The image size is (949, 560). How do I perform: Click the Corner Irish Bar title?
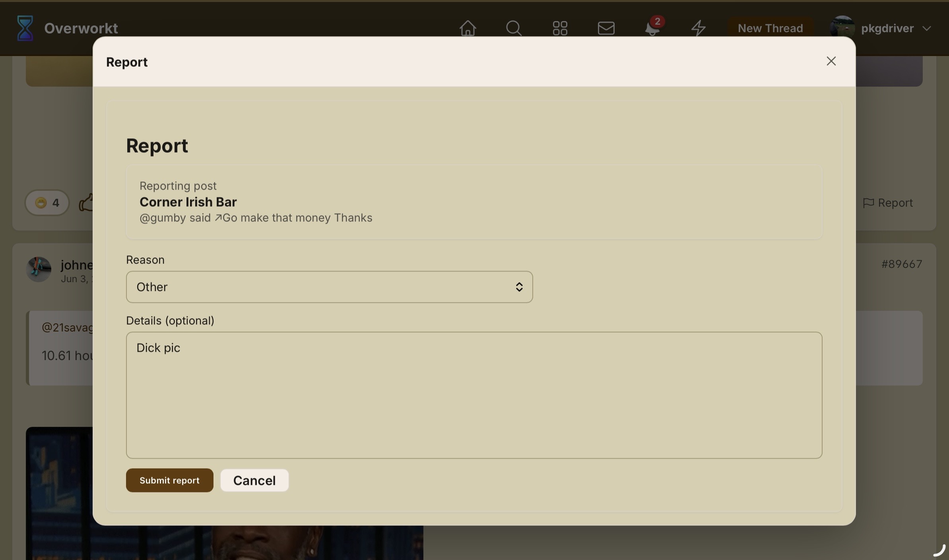click(188, 202)
